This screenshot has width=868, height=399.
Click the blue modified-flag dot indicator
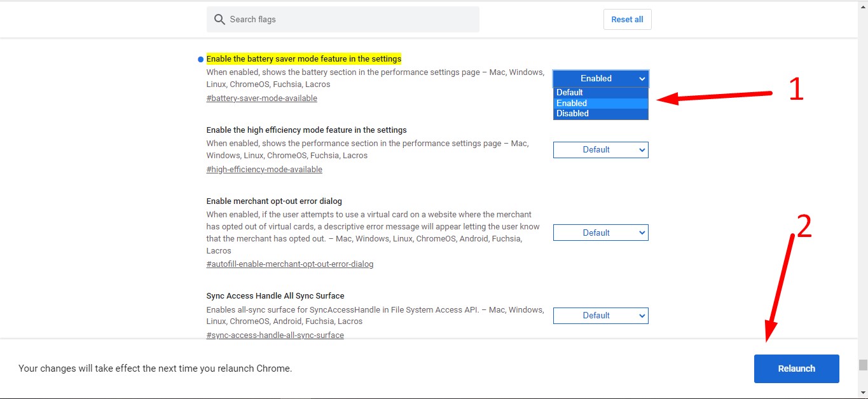click(x=200, y=59)
